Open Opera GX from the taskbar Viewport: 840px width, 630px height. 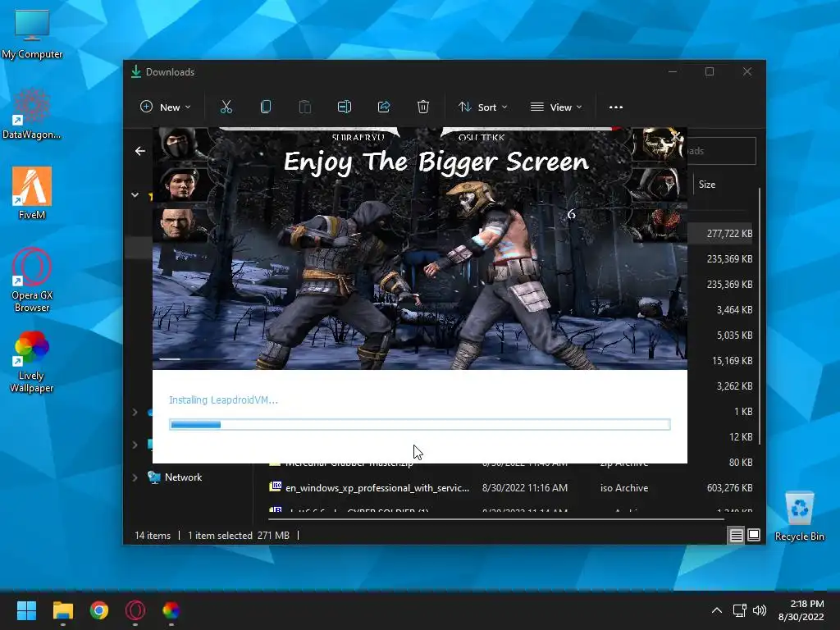tap(135, 610)
